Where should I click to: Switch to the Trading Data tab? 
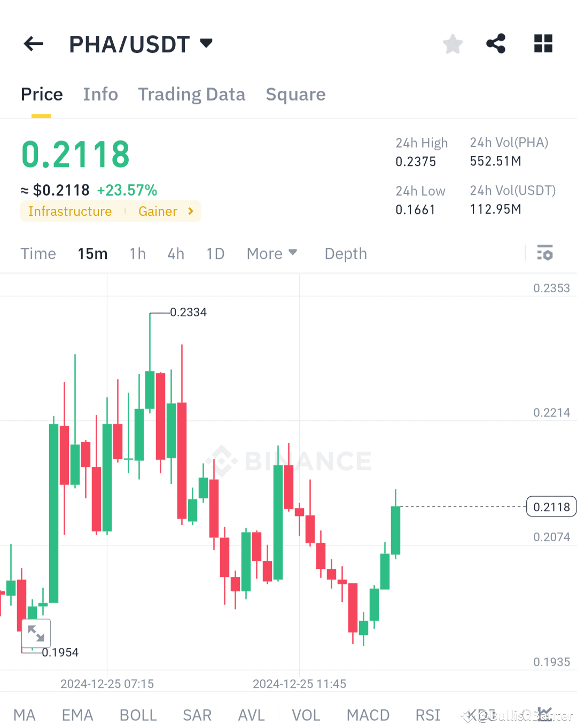(191, 94)
